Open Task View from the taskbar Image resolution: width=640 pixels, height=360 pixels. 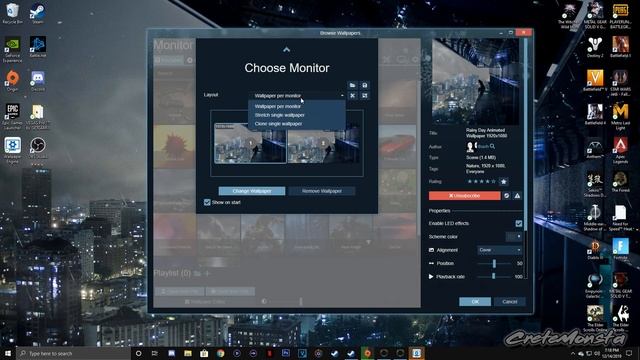[155, 353]
